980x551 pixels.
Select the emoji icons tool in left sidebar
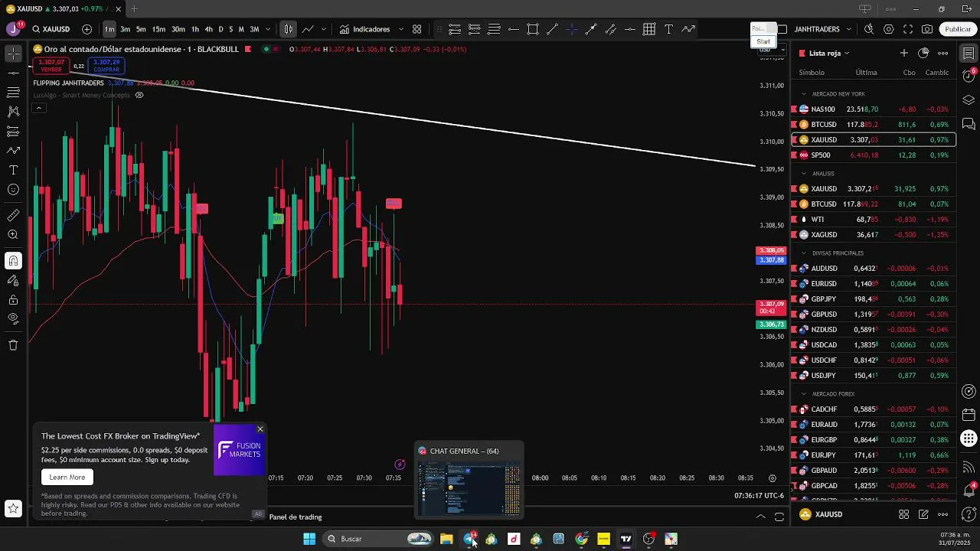tap(13, 189)
